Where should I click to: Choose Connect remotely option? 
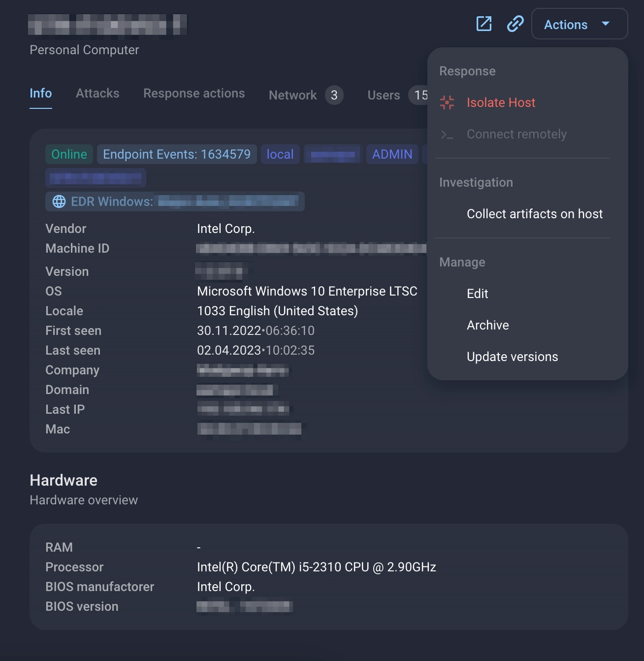click(x=516, y=134)
